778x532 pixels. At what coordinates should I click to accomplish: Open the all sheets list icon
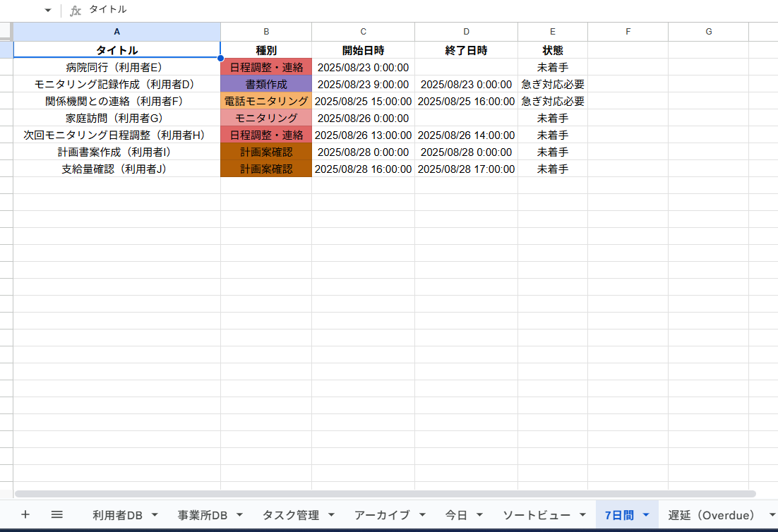click(57, 514)
